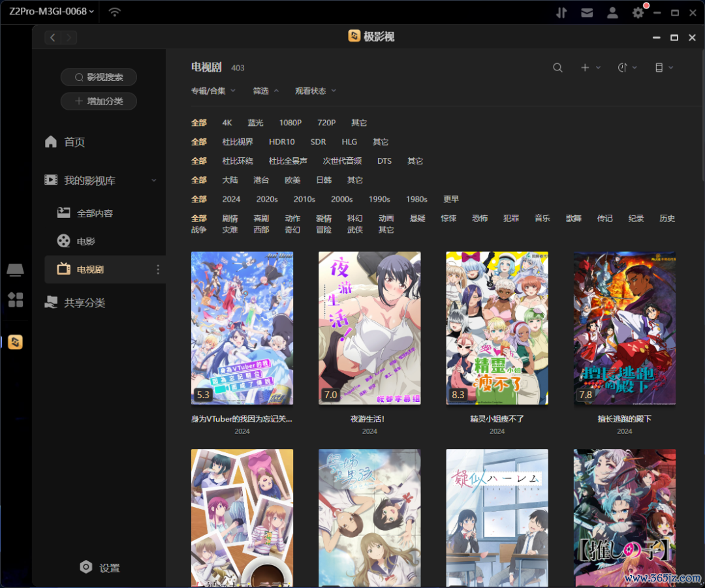Collapse 我的影视库 library section

tap(154, 180)
